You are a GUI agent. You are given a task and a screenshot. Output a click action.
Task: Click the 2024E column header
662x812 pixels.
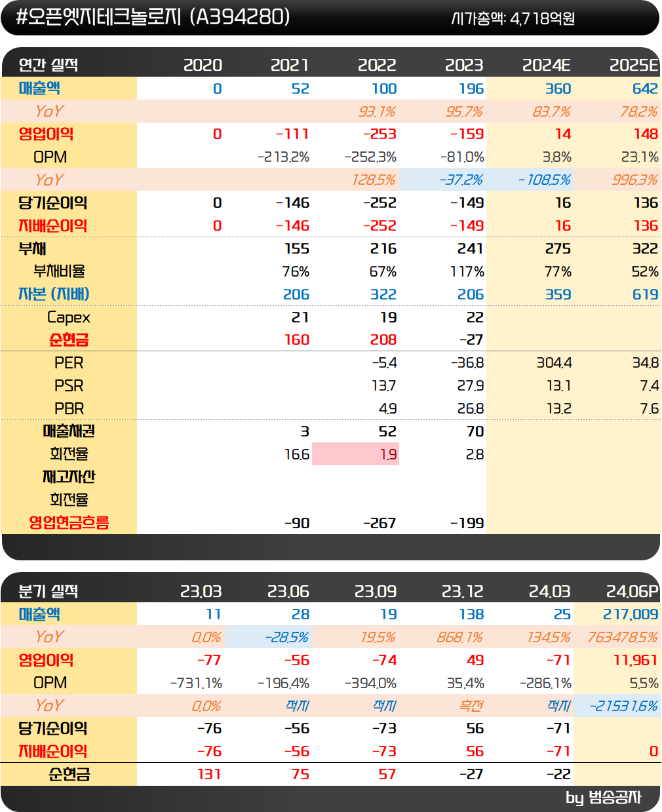[546, 65]
